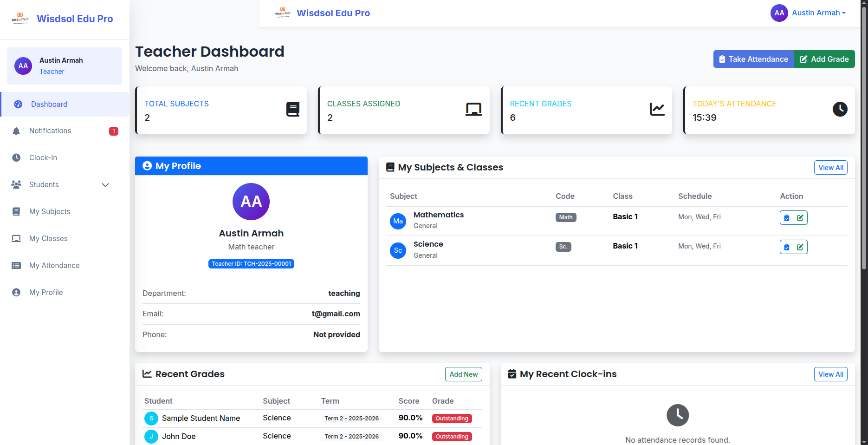868x445 pixels.
Task: Switch to the Dashboard menu item
Action: pyautogui.click(x=50, y=104)
